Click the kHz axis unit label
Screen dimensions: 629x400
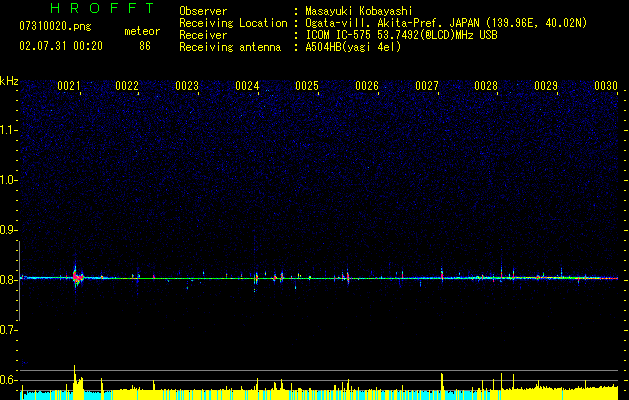(x=9, y=81)
